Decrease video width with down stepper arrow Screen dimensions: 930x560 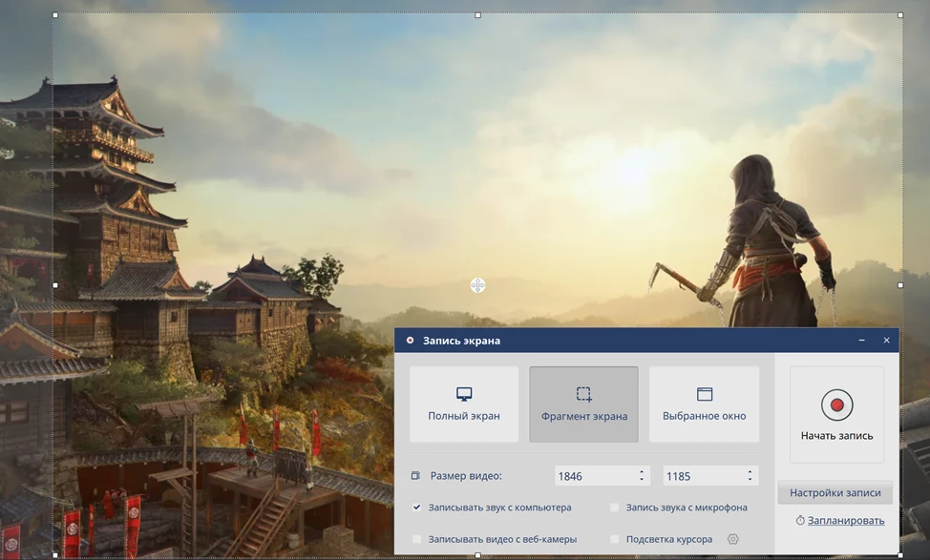[x=642, y=480]
